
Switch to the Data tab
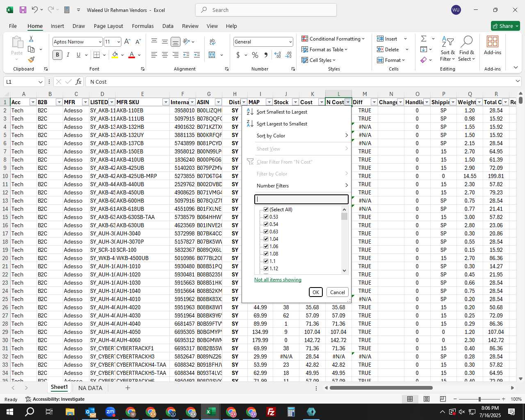pos(168,26)
